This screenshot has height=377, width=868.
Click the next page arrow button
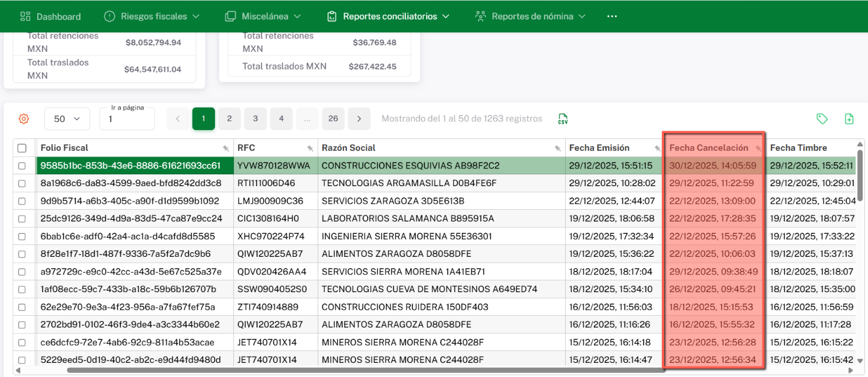tap(359, 119)
